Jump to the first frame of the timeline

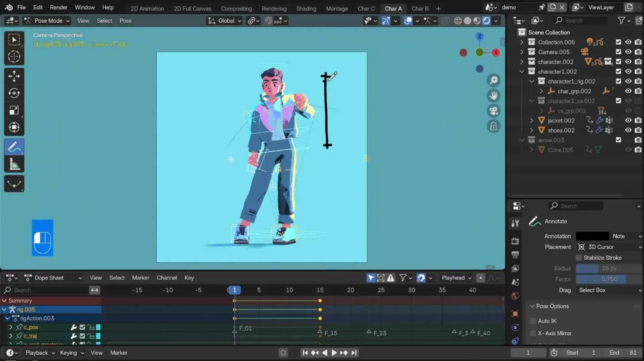click(305, 353)
